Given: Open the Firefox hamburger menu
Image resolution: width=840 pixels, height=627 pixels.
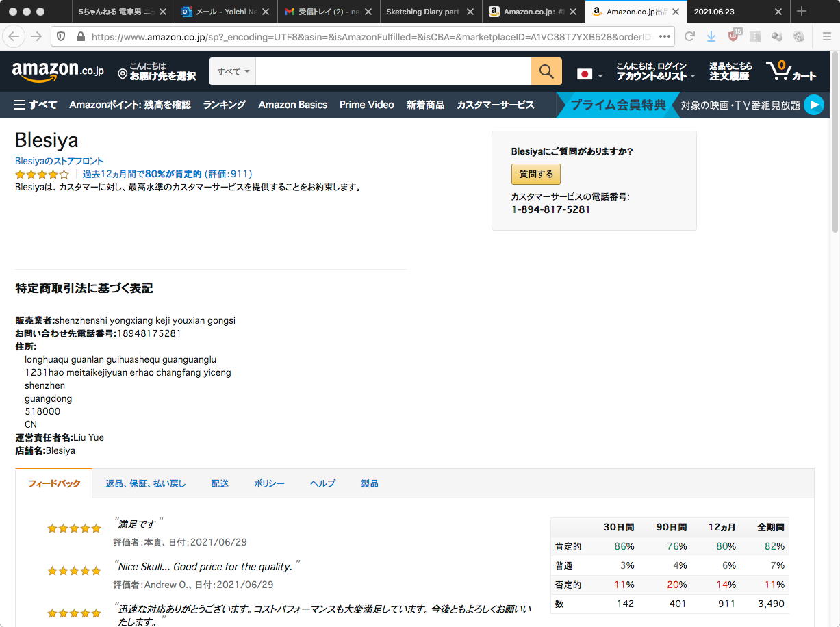Looking at the screenshot, I should tap(826, 36).
